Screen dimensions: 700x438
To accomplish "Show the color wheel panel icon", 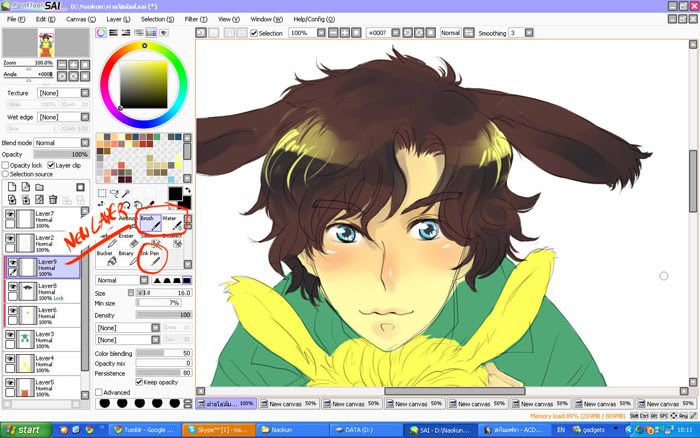I will (x=101, y=33).
